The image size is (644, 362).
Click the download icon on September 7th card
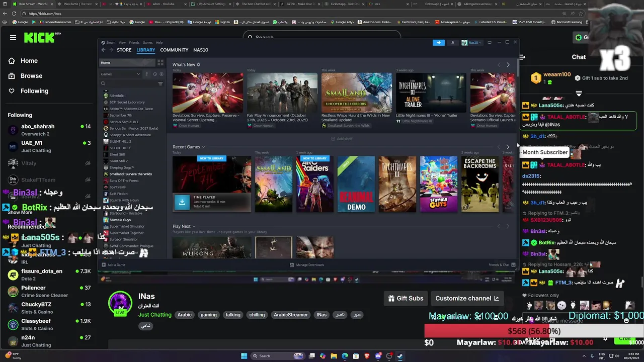point(182,202)
